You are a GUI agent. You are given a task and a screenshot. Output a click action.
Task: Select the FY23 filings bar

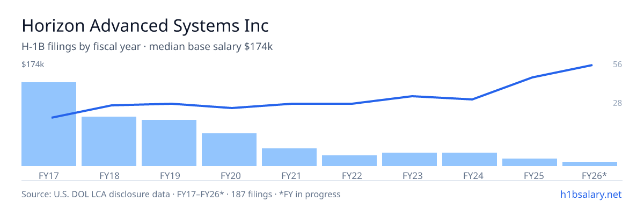coord(409,159)
